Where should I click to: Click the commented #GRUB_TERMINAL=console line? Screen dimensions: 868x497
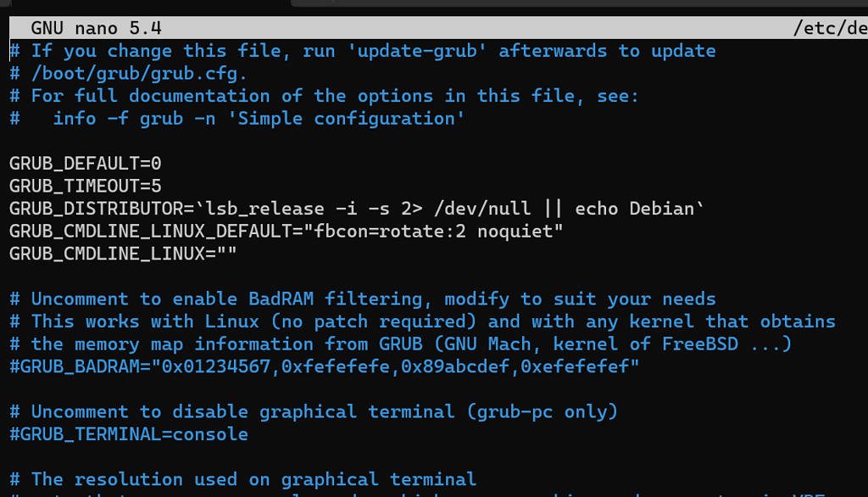pyautogui.click(x=129, y=434)
